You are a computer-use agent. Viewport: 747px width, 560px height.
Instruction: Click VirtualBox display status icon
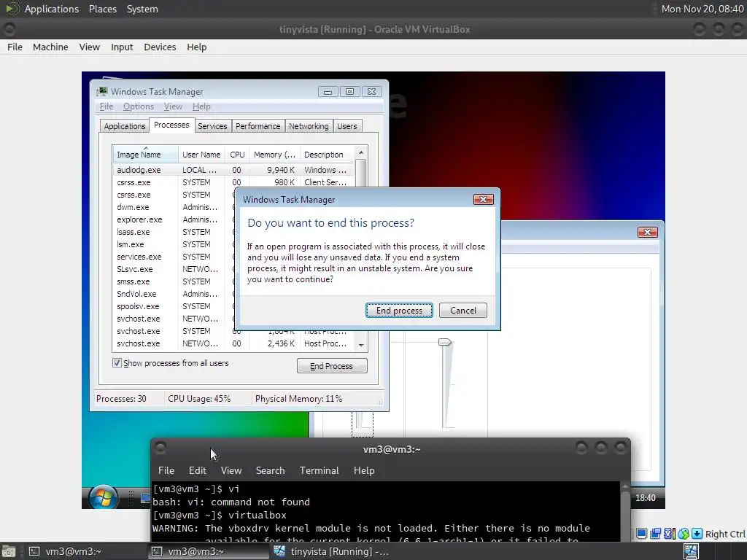(642, 534)
